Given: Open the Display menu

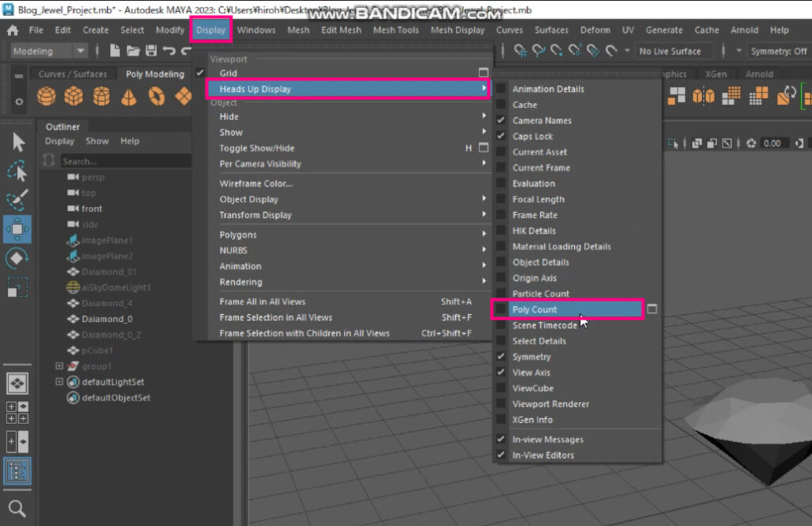Looking at the screenshot, I should [211, 30].
